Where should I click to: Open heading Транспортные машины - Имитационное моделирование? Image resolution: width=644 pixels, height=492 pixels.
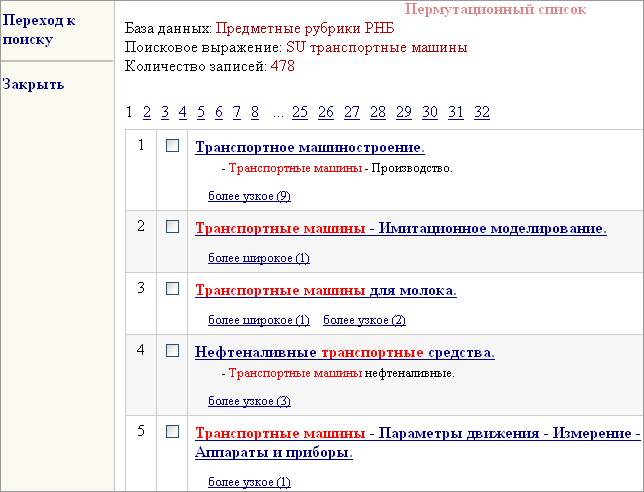401,228
